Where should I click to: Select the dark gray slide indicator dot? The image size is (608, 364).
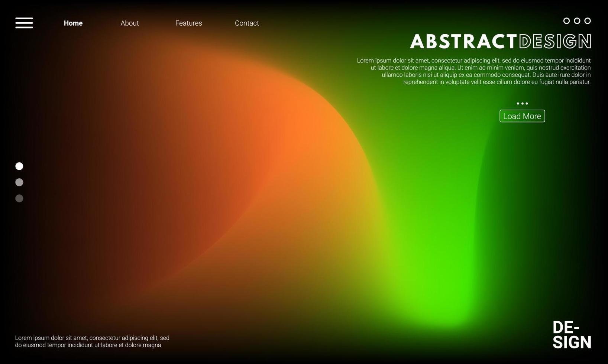tap(19, 198)
